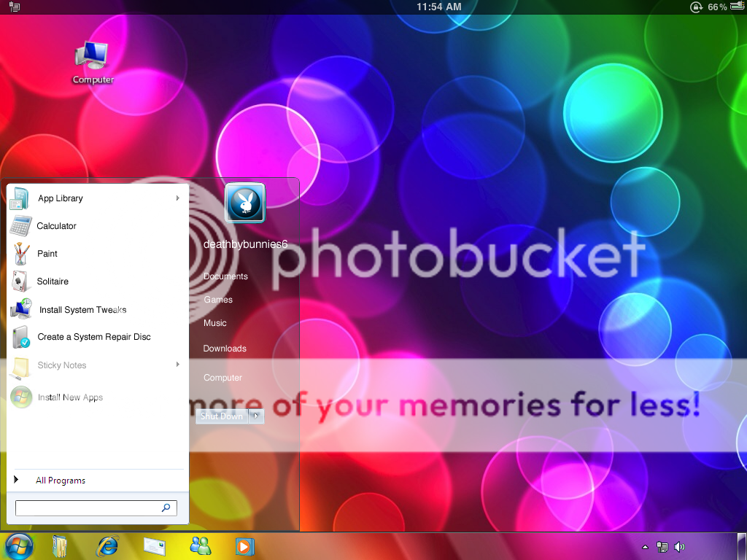Open the Messenger people taskbar icon
Viewport: 747px width, 560px height.
click(x=200, y=545)
